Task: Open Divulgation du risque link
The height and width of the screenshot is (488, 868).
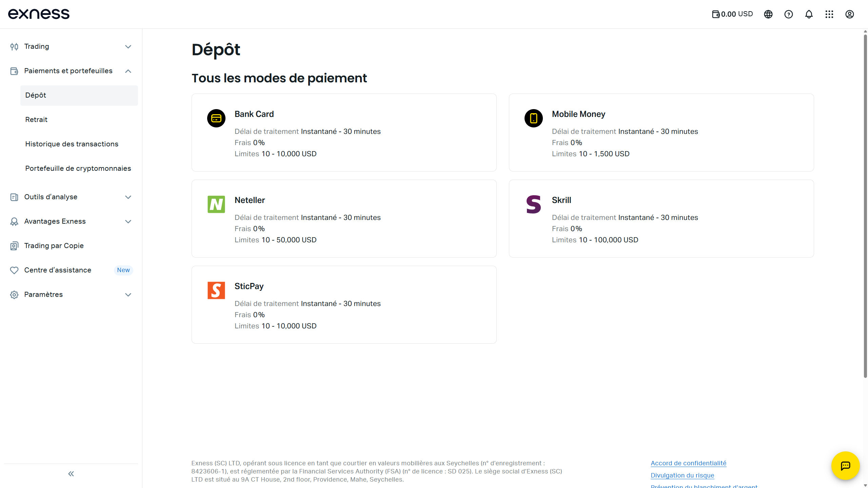Action: tap(683, 475)
